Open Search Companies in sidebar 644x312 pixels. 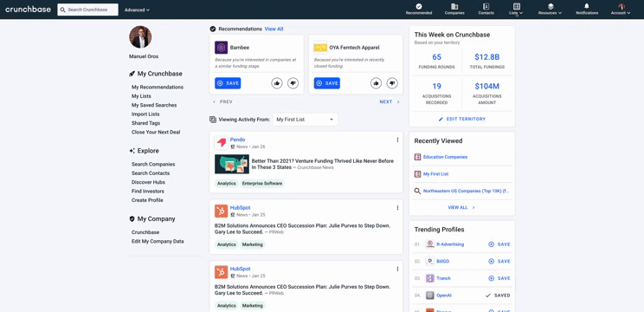tap(153, 164)
